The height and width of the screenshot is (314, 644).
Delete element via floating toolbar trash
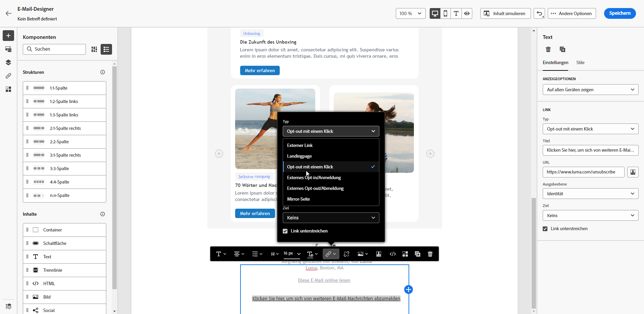pos(430,254)
